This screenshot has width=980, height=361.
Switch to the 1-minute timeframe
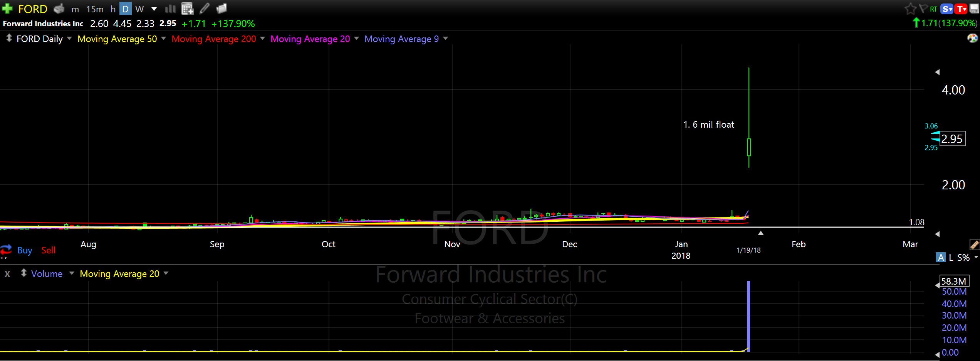click(75, 9)
